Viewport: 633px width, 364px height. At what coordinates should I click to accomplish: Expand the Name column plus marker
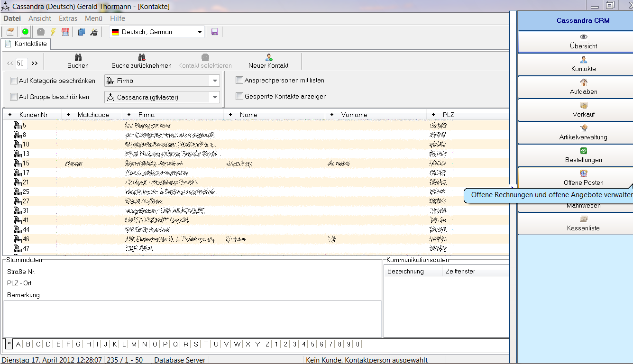(x=230, y=115)
